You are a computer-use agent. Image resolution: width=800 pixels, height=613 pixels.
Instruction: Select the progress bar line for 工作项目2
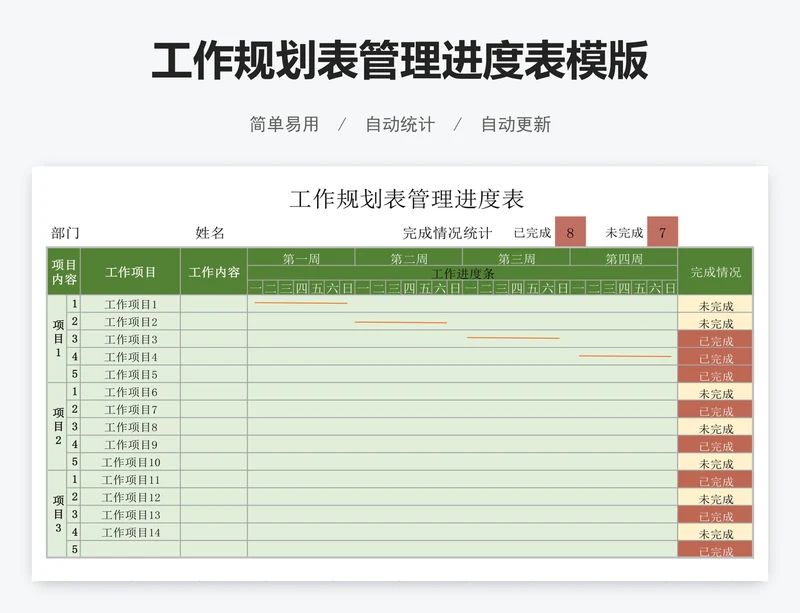pos(401,322)
